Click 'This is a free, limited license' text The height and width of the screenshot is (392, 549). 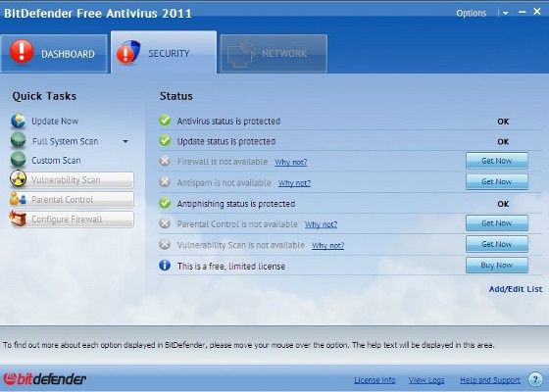231,267
